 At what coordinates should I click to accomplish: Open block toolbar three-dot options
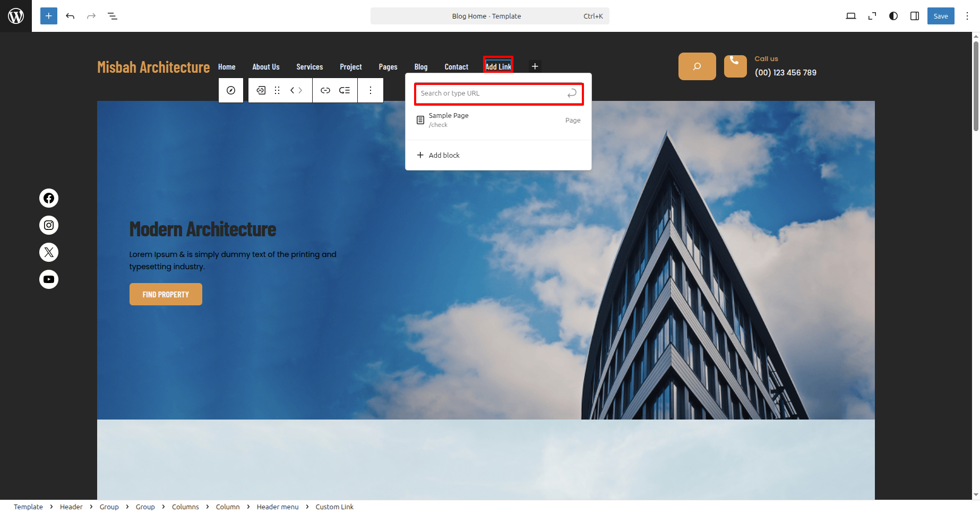click(371, 90)
